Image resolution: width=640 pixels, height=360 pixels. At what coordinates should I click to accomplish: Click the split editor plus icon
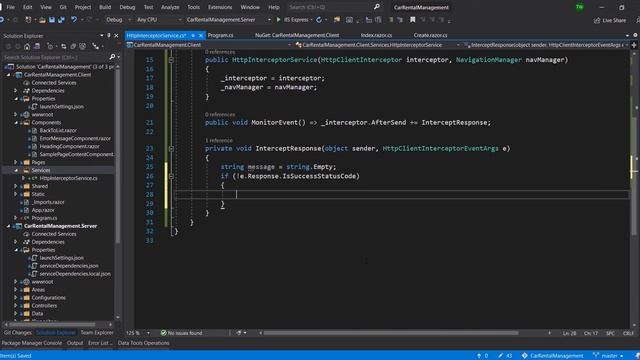[x=634, y=45]
